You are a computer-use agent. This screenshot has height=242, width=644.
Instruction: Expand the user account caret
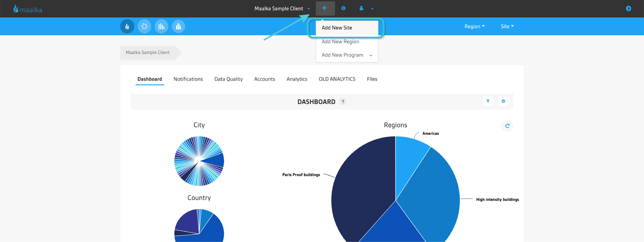(x=372, y=9)
